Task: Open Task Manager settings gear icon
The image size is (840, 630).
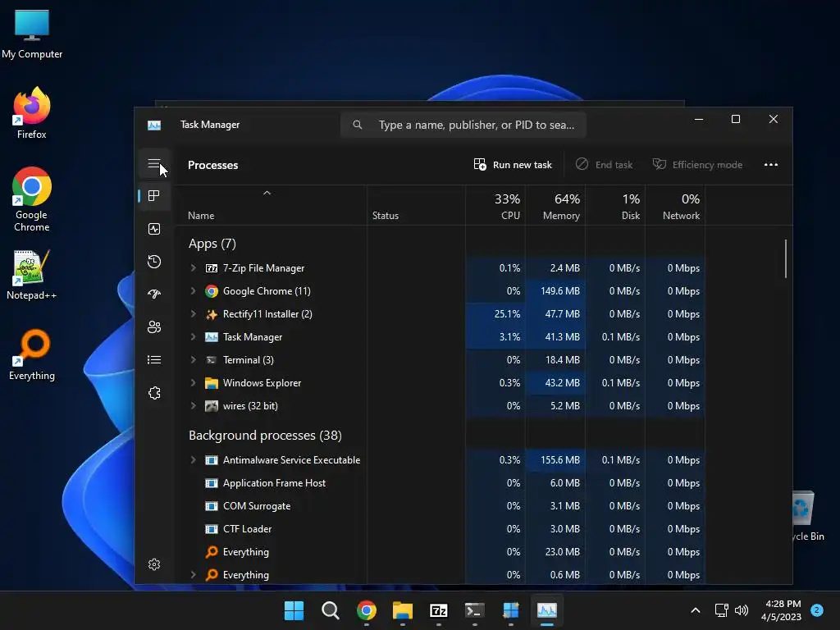Action: (153, 564)
